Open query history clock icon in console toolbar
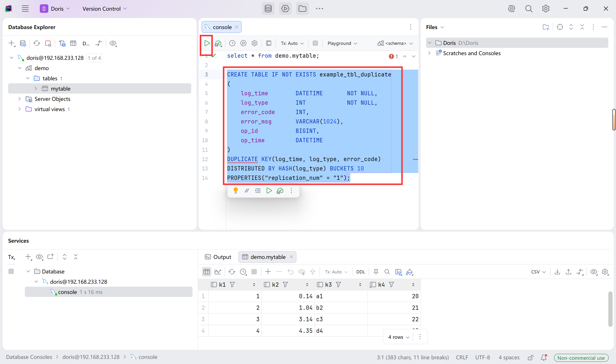The height and width of the screenshot is (364, 616). point(232,43)
